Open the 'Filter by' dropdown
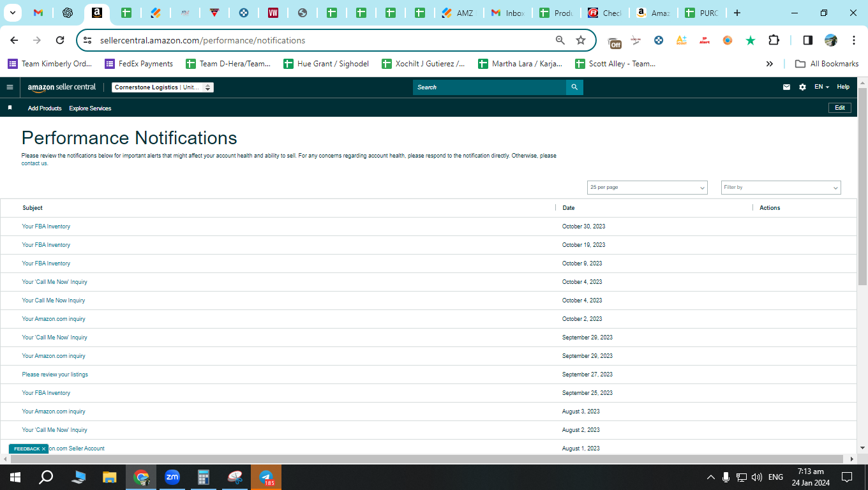This screenshot has height=490, width=868. point(781,188)
